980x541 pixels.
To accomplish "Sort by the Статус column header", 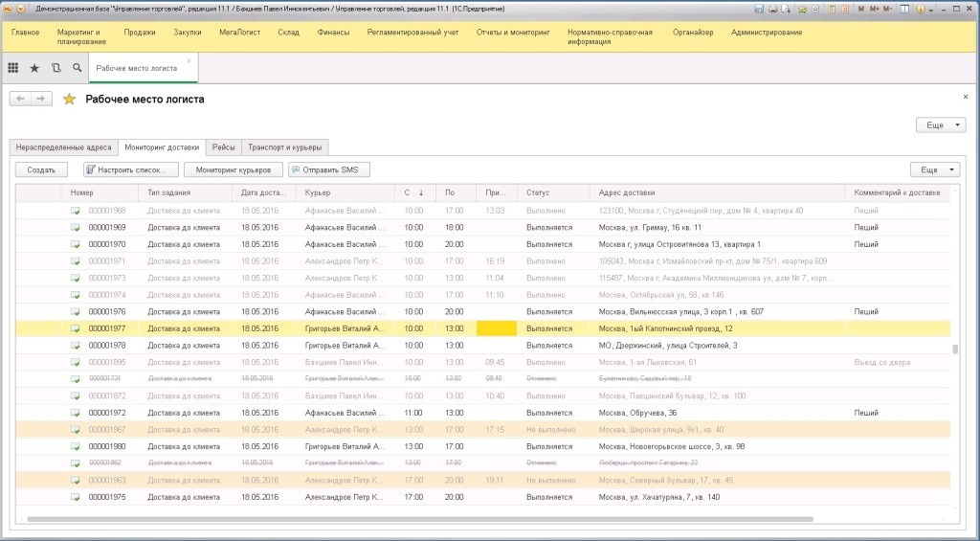I will [x=553, y=192].
